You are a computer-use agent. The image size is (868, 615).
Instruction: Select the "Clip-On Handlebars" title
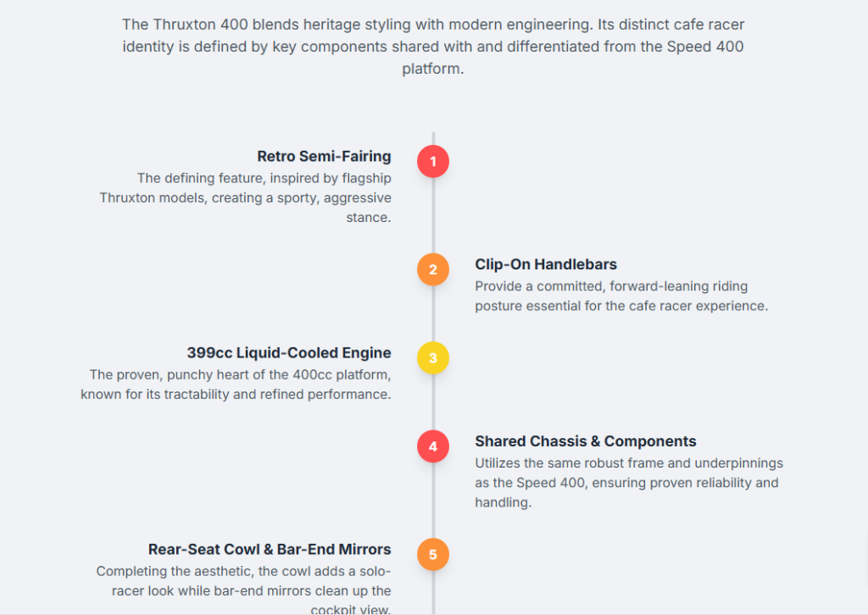[546, 264]
